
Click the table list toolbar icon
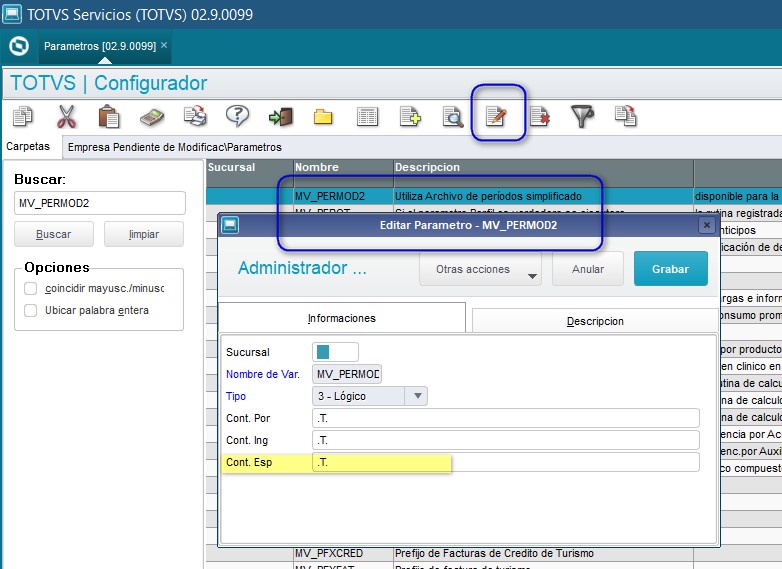pyautogui.click(x=368, y=117)
